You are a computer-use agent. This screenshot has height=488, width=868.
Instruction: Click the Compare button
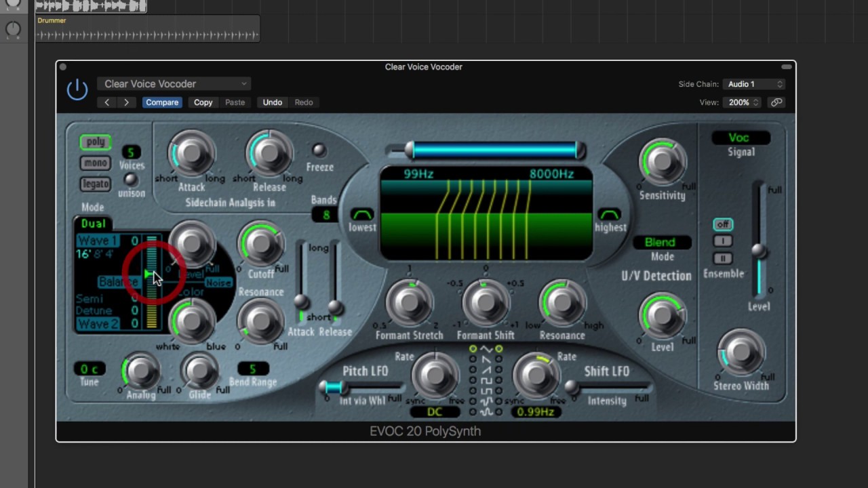click(x=161, y=102)
